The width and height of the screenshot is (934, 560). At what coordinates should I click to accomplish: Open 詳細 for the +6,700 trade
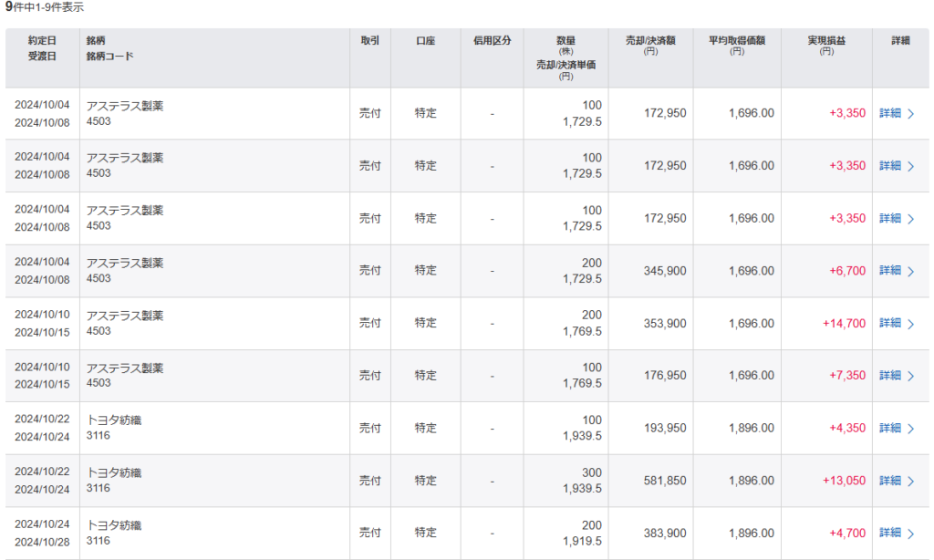tap(890, 271)
